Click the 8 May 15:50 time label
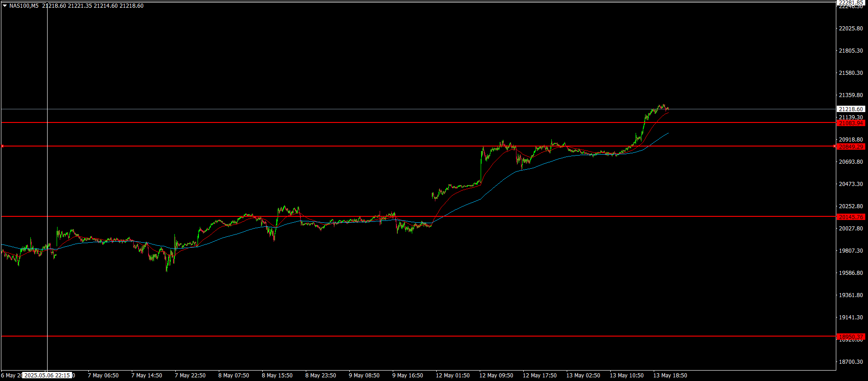 (x=277, y=376)
